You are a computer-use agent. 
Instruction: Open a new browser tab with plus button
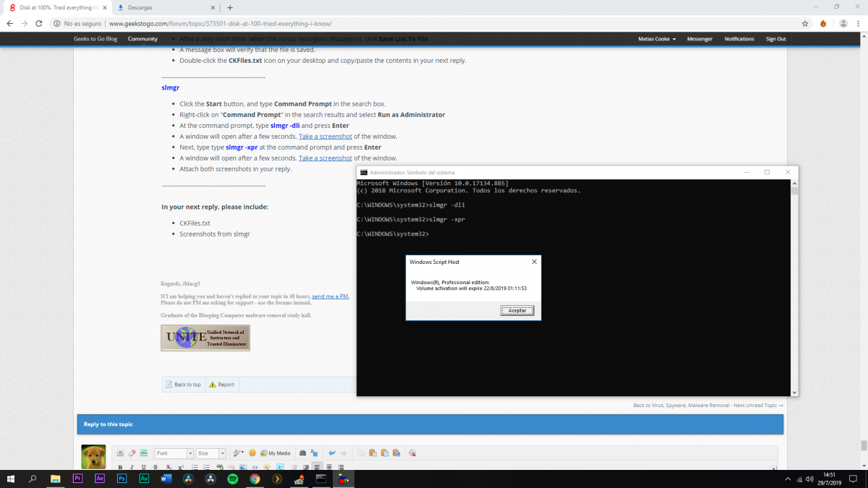(230, 7)
